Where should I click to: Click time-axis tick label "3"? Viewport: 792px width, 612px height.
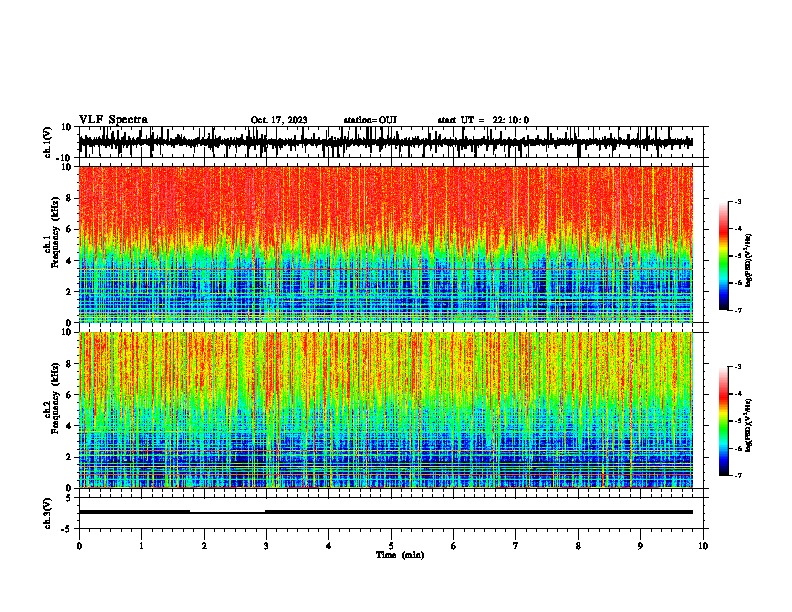pos(266,546)
